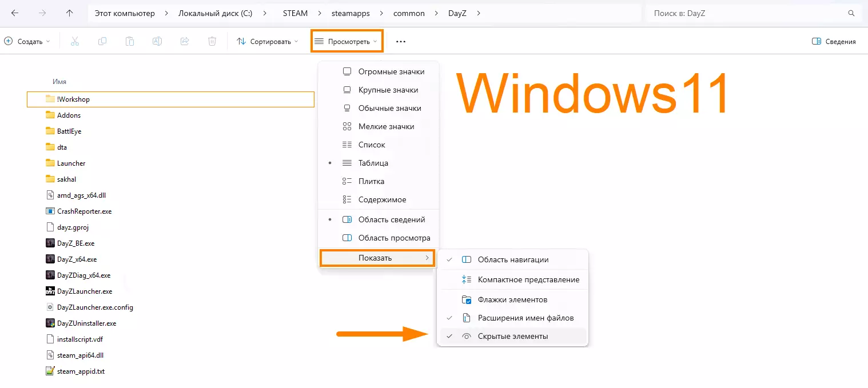The image size is (868, 388).
Task: Expand chevron after DayZ in address bar
Action: [479, 13]
